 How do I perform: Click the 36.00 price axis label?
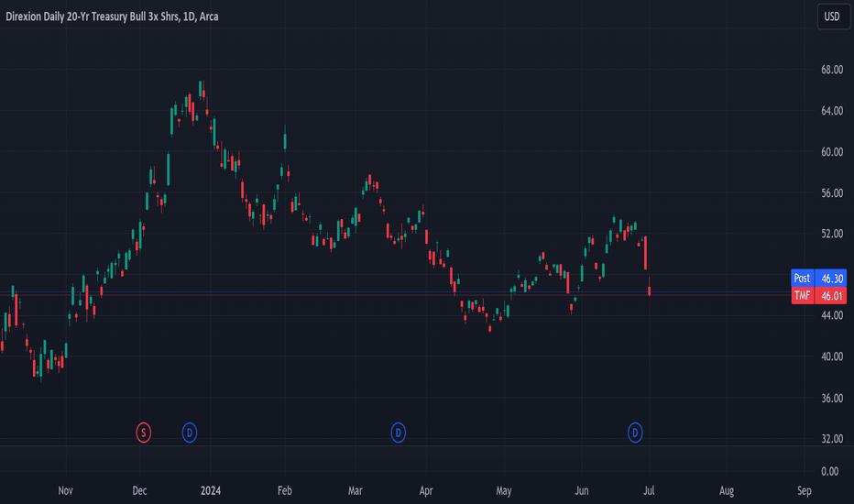832,398
